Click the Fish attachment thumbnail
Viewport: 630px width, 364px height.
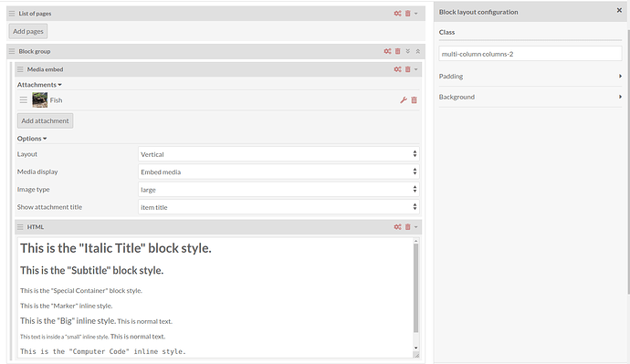(40, 100)
